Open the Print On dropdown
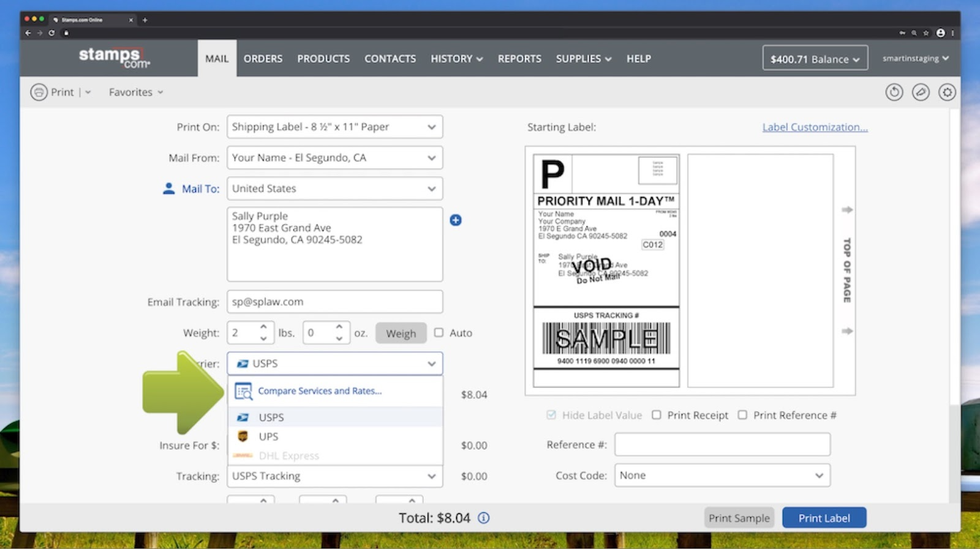Image resolution: width=980 pixels, height=549 pixels. (334, 127)
